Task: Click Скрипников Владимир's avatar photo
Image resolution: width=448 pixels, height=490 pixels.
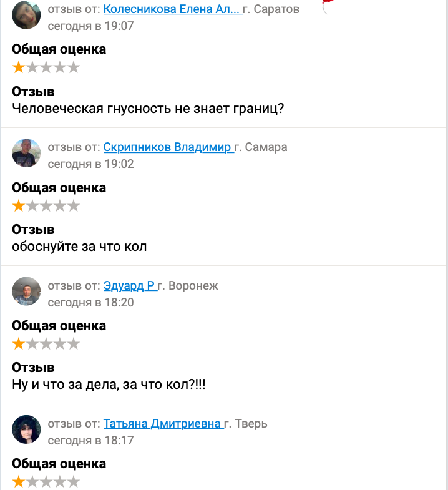Action: [26, 153]
